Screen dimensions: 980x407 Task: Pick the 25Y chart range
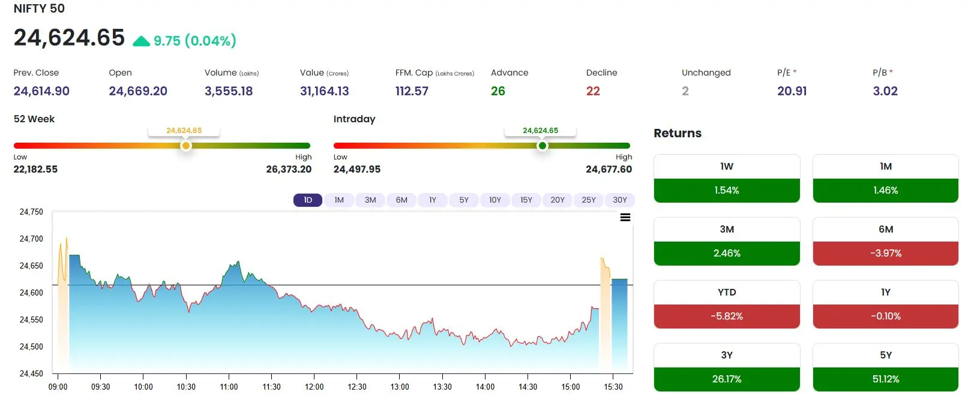[x=589, y=200]
